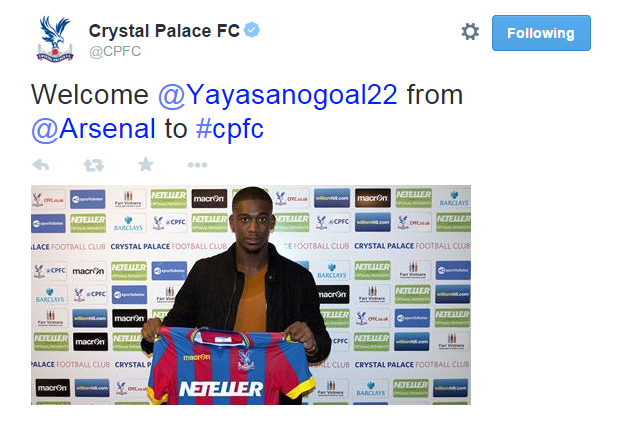Click the macron logo on the jersey
The image size is (619, 421).
point(197,356)
